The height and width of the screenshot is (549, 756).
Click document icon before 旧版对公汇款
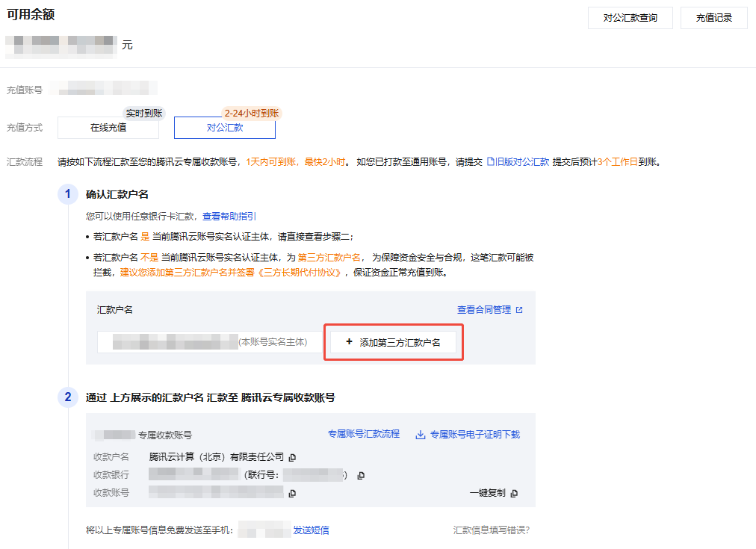click(x=490, y=161)
